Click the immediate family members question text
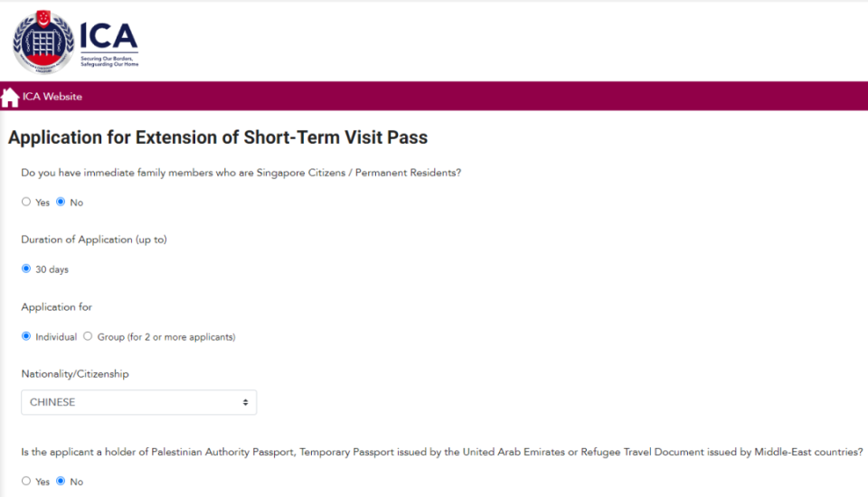 click(x=241, y=172)
